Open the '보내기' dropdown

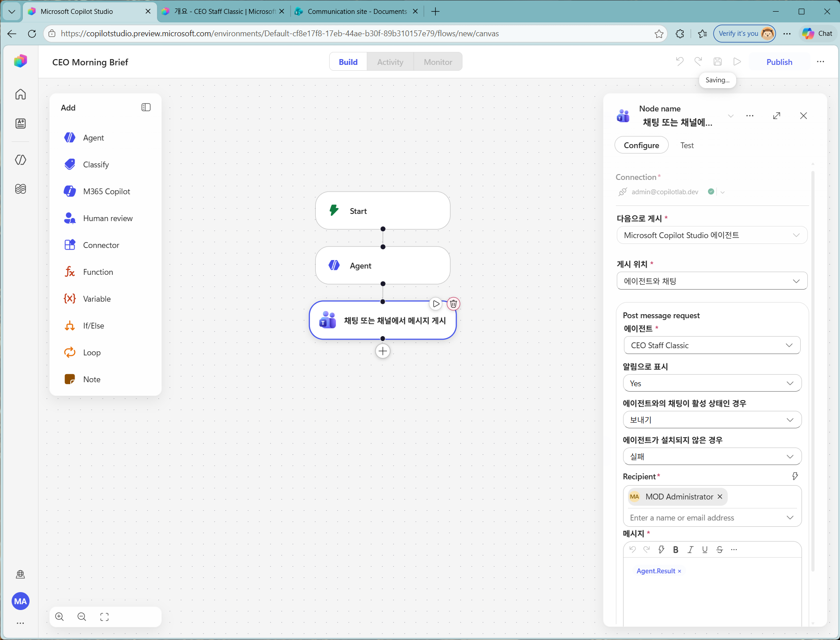pos(712,420)
